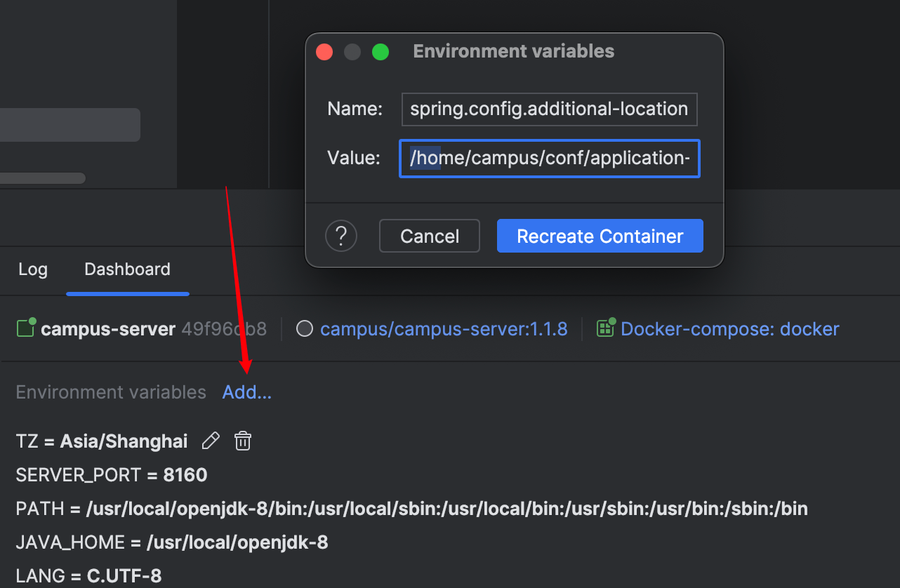Click the Add... link for environment variables
900x588 pixels.
(x=246, y=392)
